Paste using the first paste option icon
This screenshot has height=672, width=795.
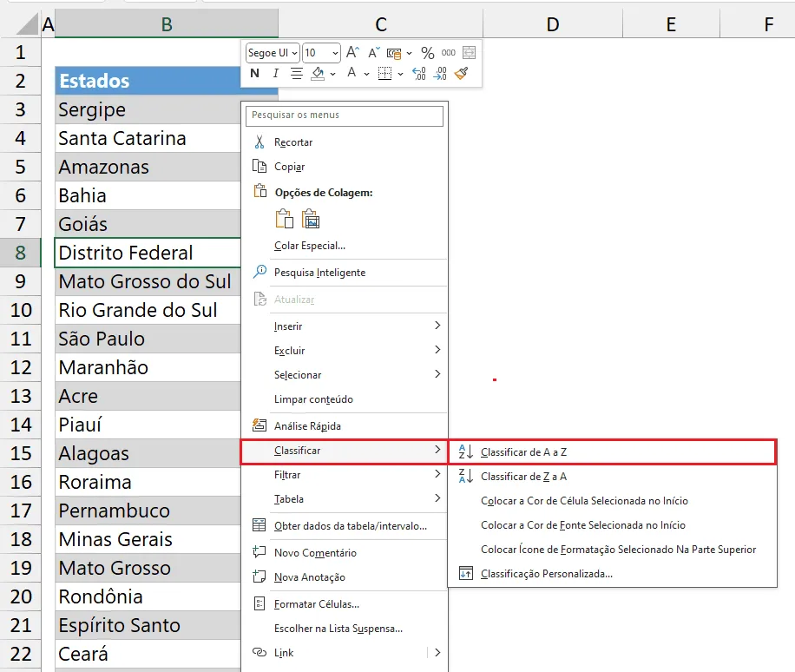tap(285, 219)
